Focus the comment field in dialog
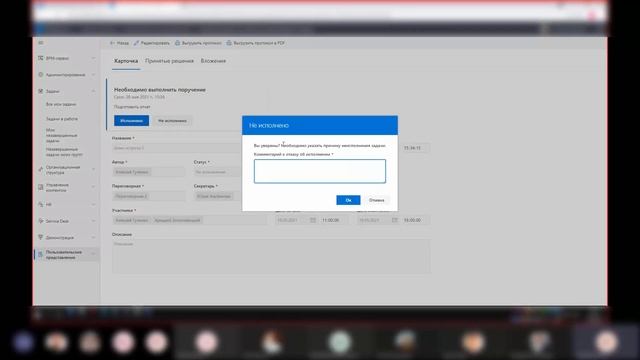This screenshot has height=360, width=640. tap(320, 171)
